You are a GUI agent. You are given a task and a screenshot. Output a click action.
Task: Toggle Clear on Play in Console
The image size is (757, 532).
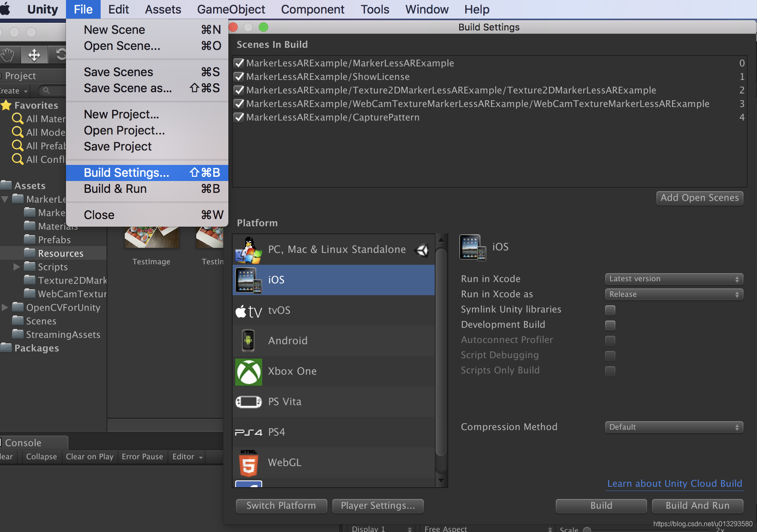[90, 457]
